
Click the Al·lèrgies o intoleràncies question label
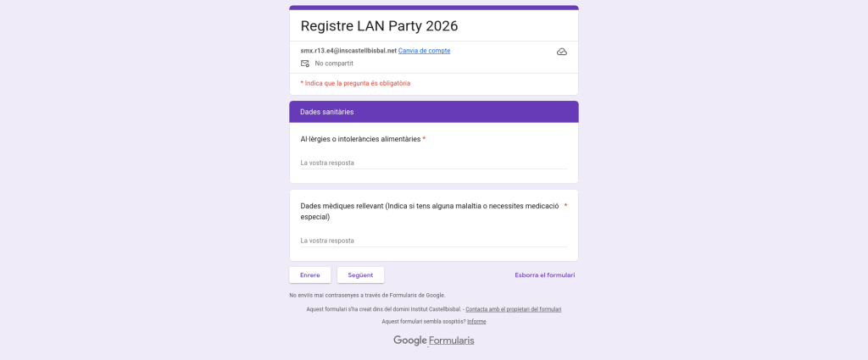pyautogui.click(x=360, y=139)
